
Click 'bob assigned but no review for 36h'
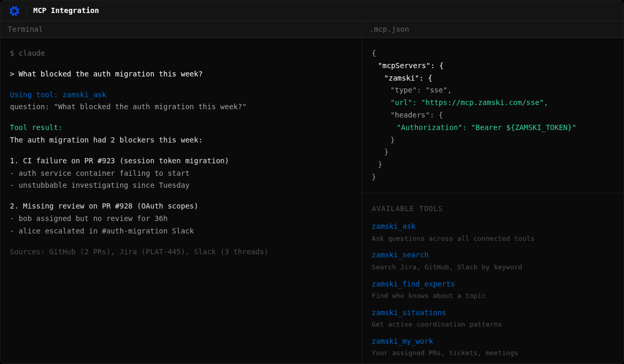tap(89, 218)
